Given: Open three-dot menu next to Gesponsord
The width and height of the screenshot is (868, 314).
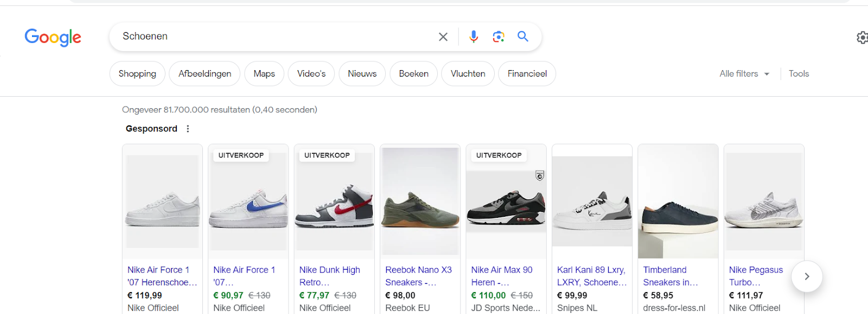Looking at the screenshot, I should (188, 129).
